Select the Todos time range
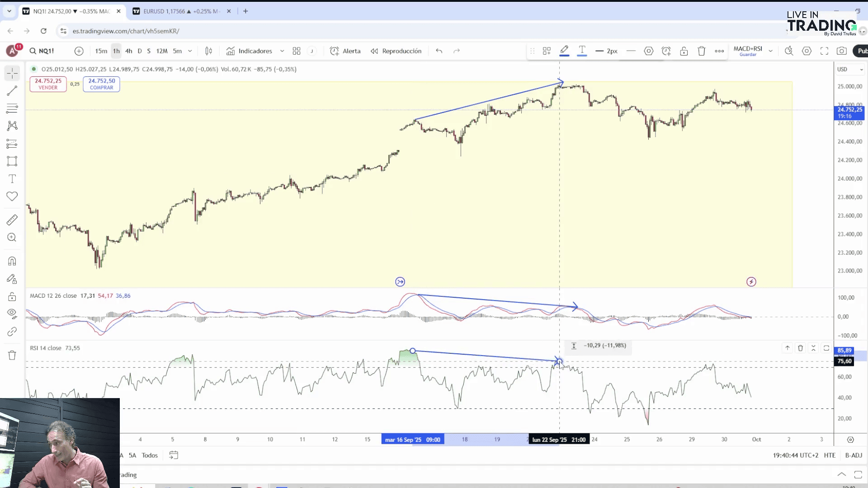Screen dimensions: 868x488 click(x=150, y=455)
